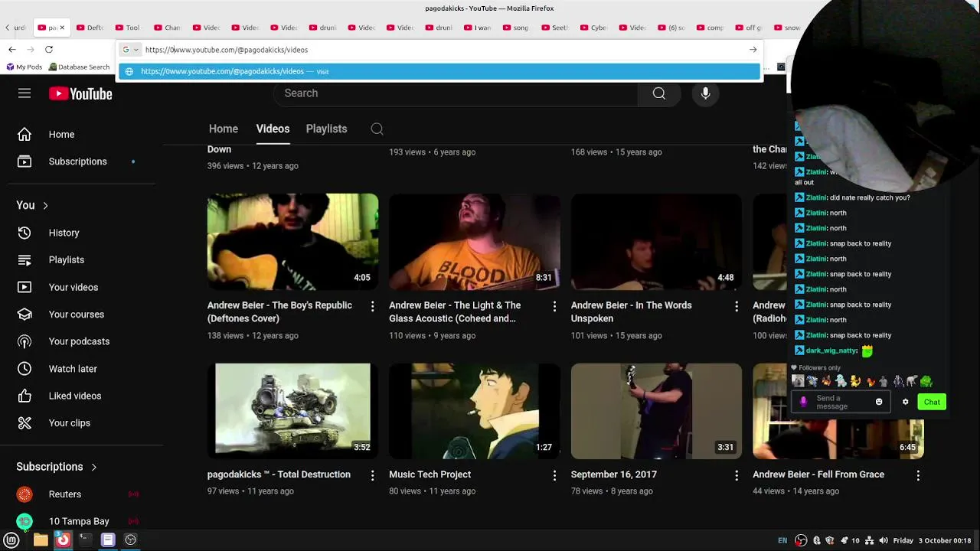Select the channel Videos tab
This screenshot has width=980, height=551.
pos(273,129)
